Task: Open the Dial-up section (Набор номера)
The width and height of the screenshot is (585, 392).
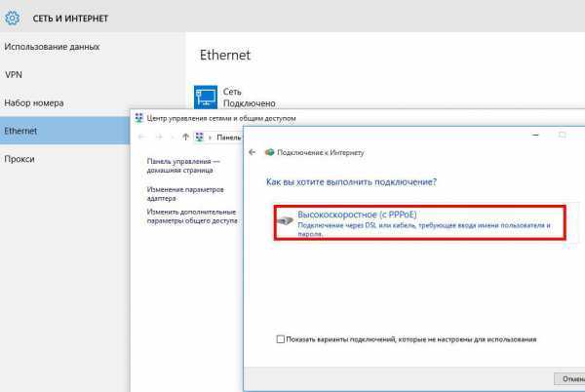Action: tap(34, 103)
